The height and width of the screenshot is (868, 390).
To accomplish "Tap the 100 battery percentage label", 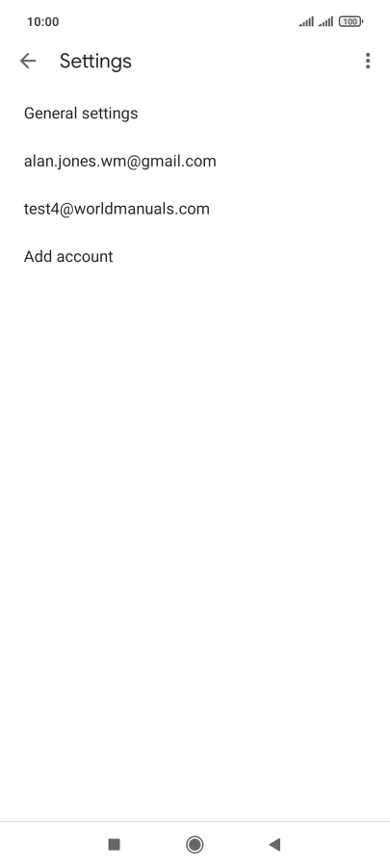I will [x=350, y=21].
